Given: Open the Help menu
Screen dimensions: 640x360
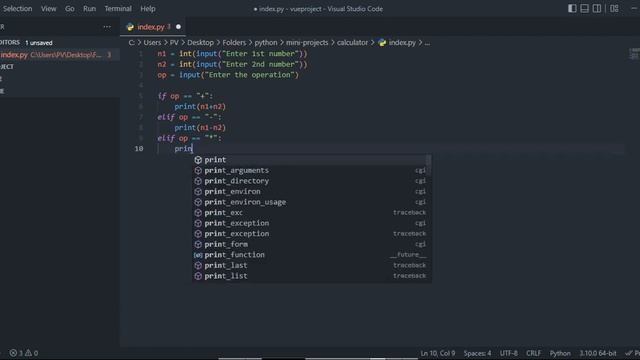Looking at the screenshot, I should 148,9.
